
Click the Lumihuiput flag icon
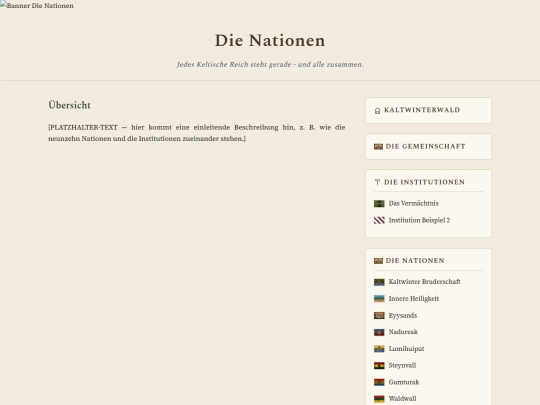point(379,349)
